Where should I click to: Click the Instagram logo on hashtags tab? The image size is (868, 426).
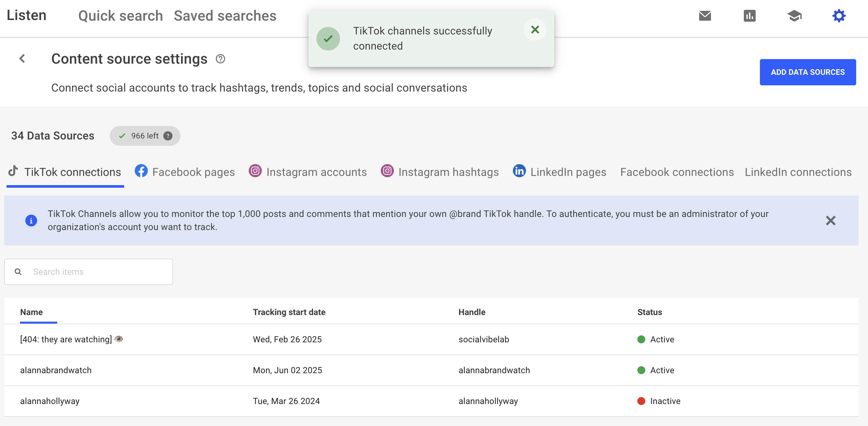click(387, 171)
